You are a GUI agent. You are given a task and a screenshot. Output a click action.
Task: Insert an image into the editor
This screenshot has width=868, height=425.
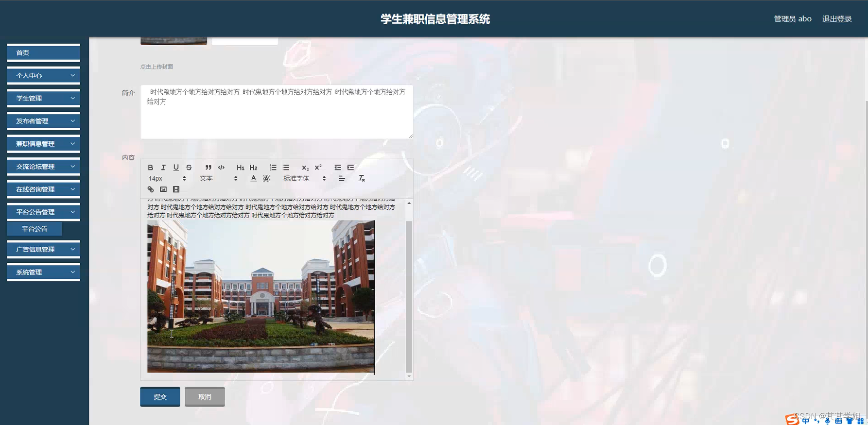[x=163, y=189]
